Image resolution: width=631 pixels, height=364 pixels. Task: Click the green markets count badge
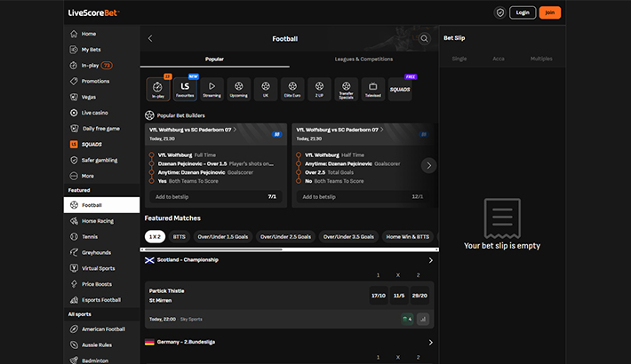[407, 319]
